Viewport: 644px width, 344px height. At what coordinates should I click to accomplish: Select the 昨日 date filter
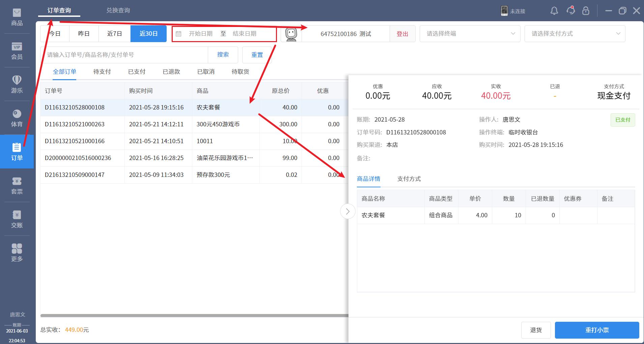(x=84, y=34)
